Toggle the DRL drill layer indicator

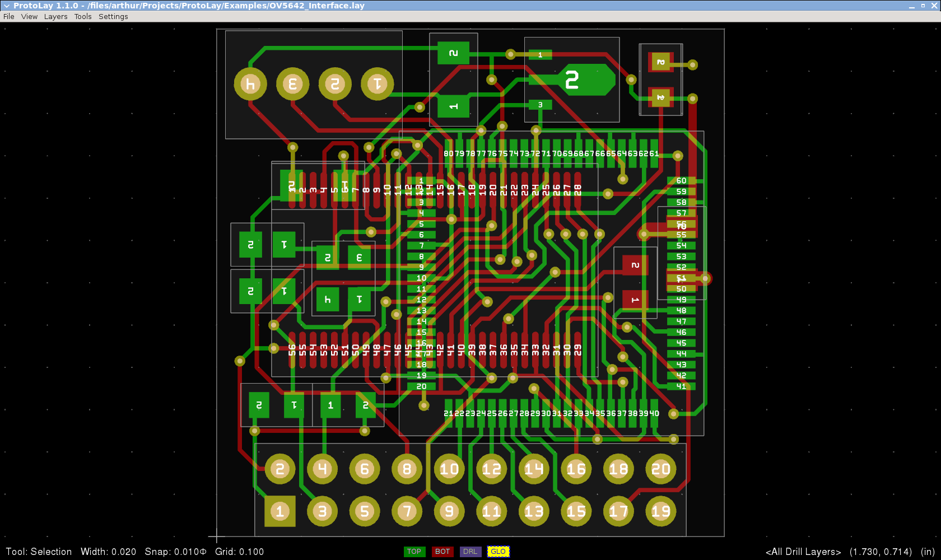(x=470, y=552)
